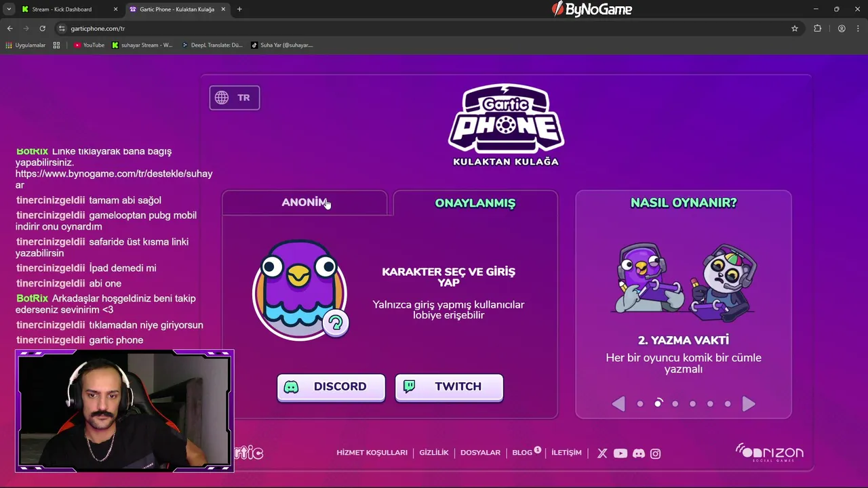
Task: Open the browser extensions icon
Action: tap(817, 28)
